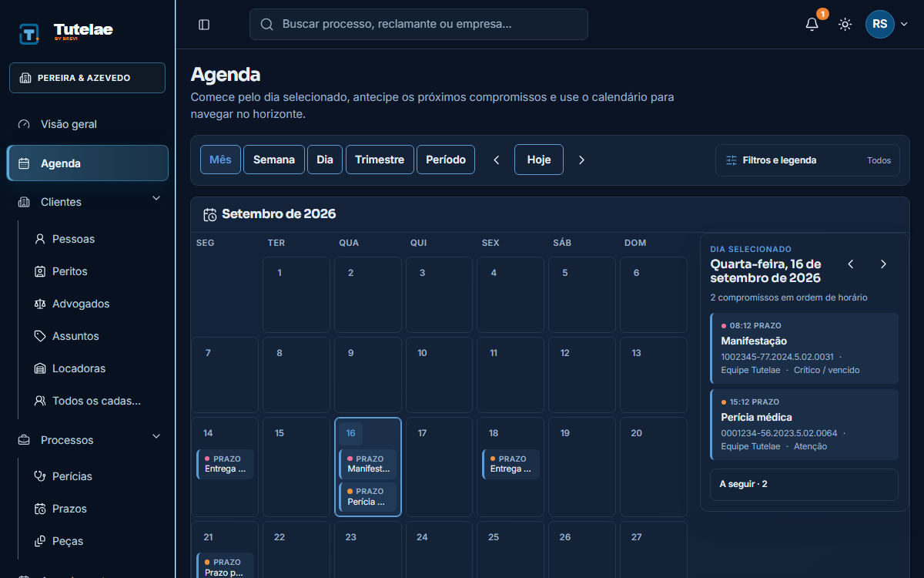The image size is (924, 578).
Task: Click process number 0001234-56.2023.5.02.0064
Action: pyautogui.click(x=778, y=433)
